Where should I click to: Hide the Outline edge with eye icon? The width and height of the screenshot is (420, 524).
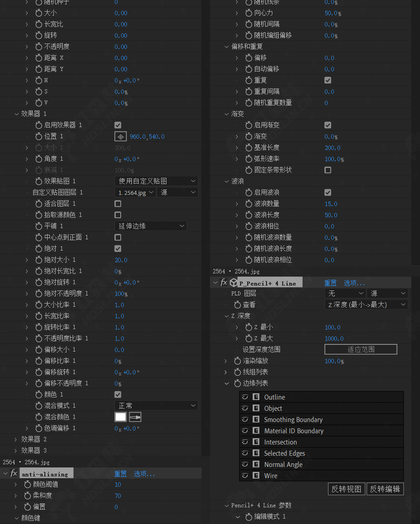click(x=245, y=397)
